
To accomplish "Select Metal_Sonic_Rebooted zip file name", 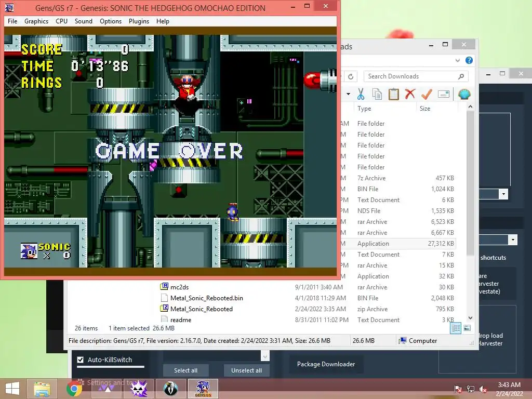I will pos(202,309).
